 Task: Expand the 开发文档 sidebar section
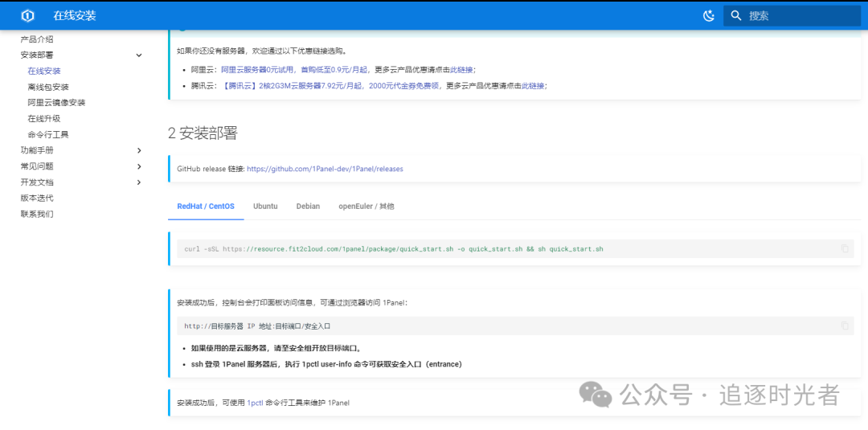click(x=139, y=182)
